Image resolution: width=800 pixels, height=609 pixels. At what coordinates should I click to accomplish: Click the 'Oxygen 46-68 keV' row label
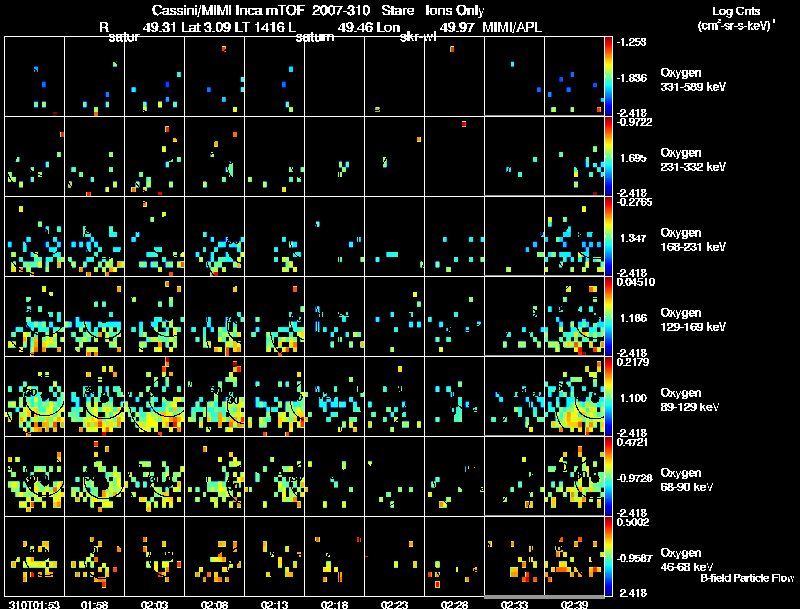click(687, 561)
